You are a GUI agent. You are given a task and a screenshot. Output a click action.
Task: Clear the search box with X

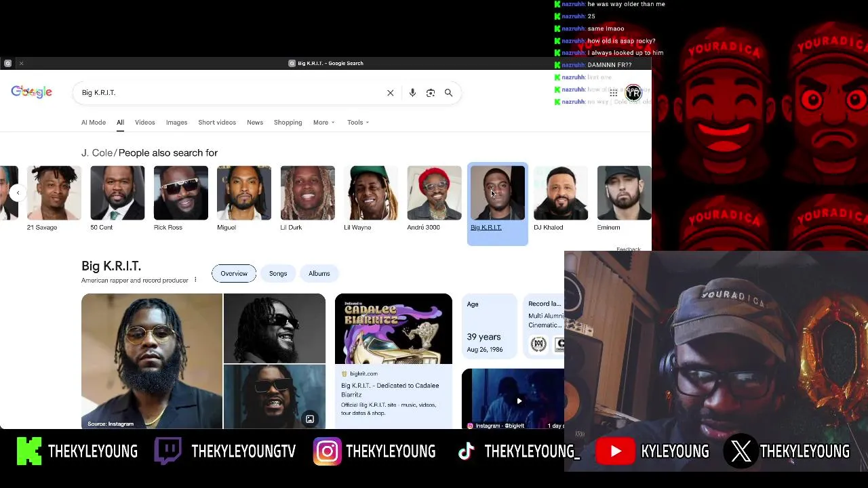[390, 93]
